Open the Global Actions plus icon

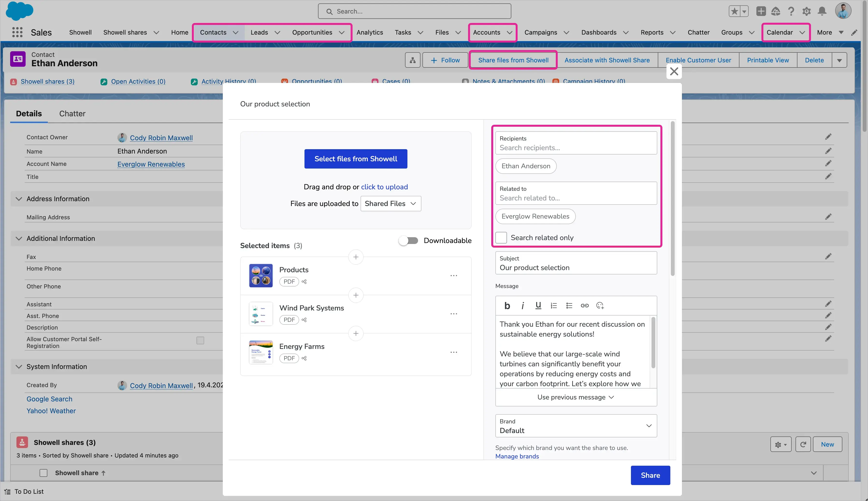(x=761, y=11)
